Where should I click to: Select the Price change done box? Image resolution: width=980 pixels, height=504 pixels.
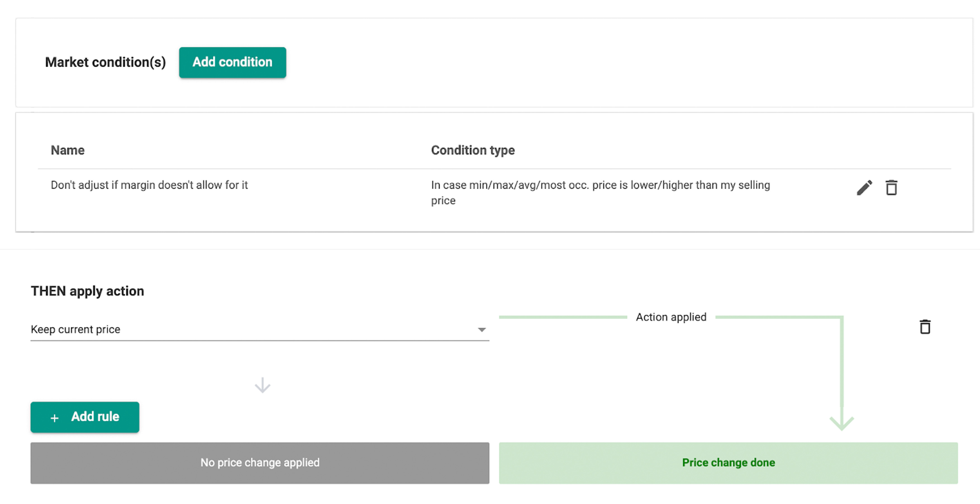pos(728,463)
